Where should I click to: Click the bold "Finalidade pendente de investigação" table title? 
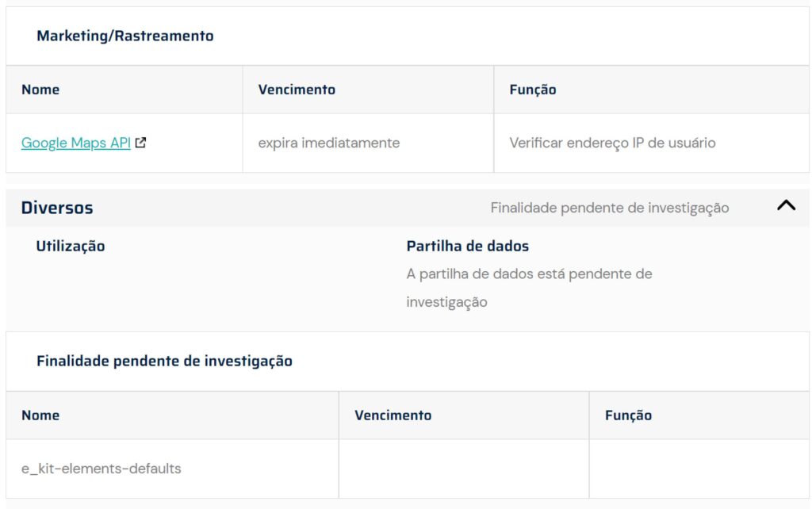164,362
